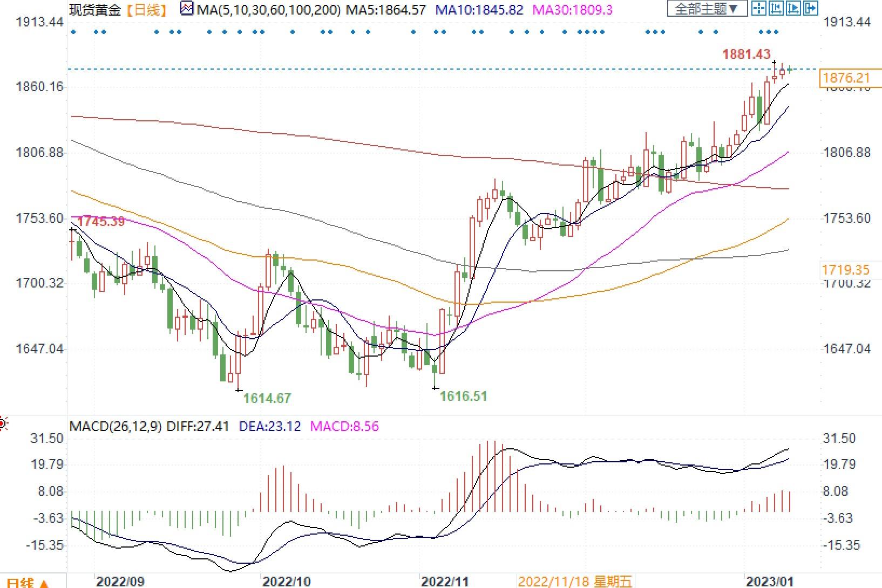This screenshot has width=882, height=588.
Task: Click the red sun icon beside MACD panel
Action: (3, 424)
